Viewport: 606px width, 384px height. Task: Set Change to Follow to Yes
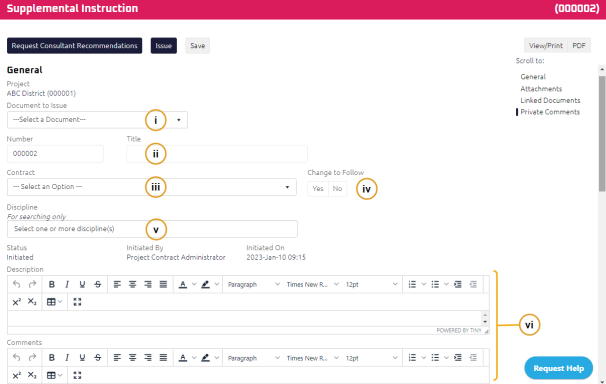pos(318,189)
